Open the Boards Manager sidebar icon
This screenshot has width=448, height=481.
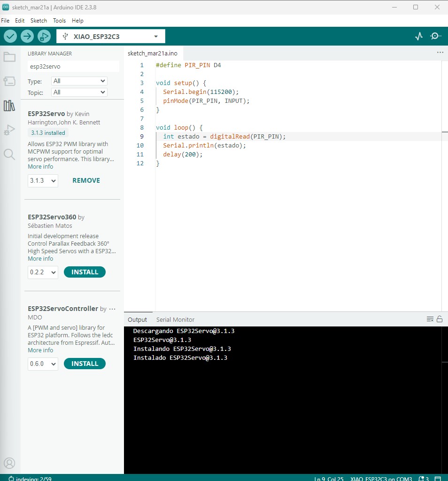point(9,81)
